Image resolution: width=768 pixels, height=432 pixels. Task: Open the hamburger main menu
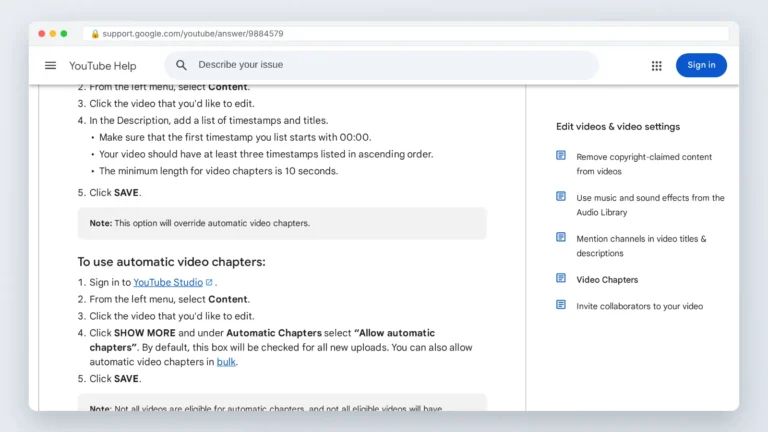pos(50,65)
